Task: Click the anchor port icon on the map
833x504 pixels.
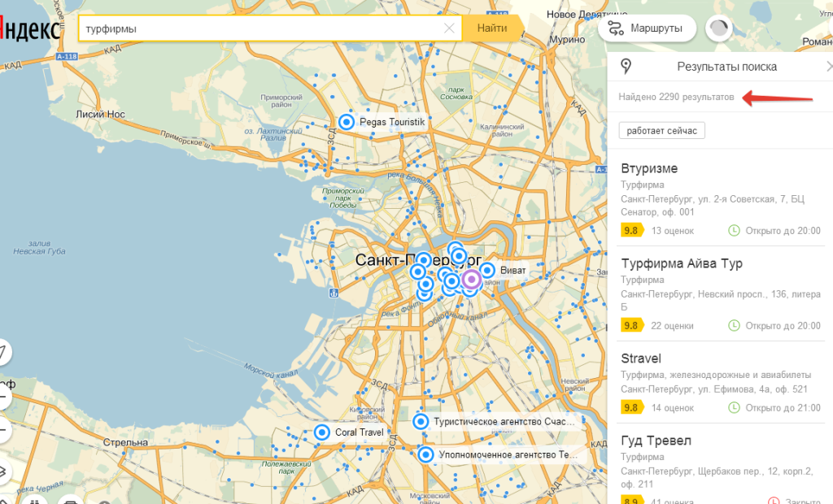Action: pyautogui.click(x=334, y=293)
